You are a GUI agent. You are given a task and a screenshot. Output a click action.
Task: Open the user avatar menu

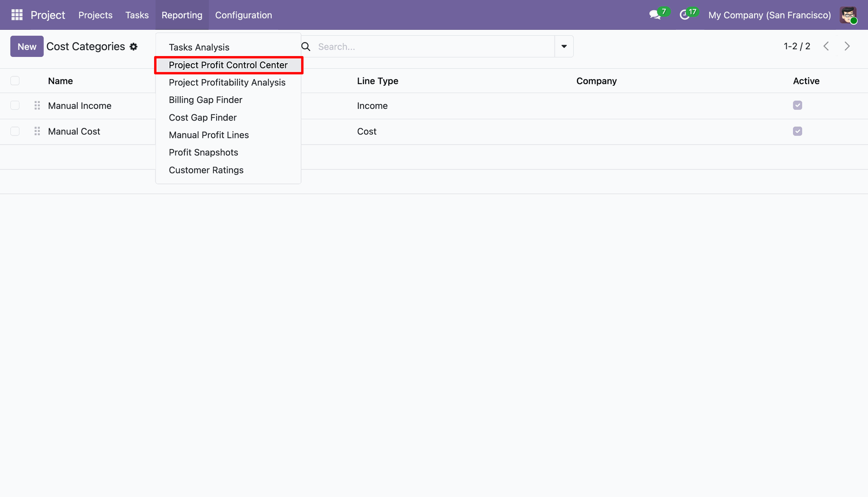click(849, 15)
